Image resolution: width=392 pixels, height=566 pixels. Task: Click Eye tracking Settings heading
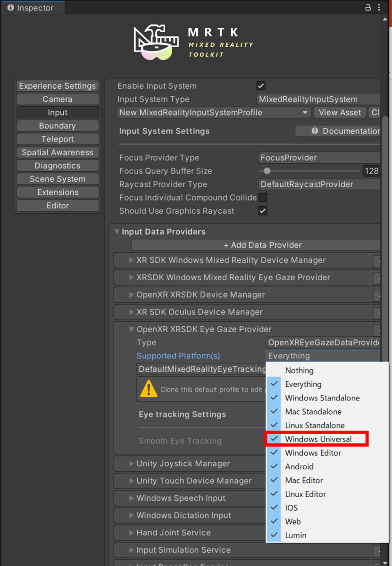tap(183, 414)
